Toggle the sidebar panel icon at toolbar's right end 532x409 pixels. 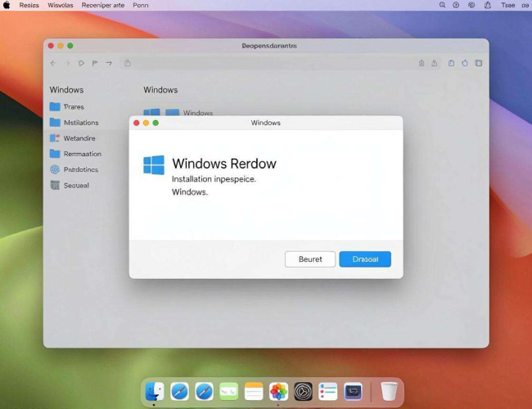pos(479,63)
